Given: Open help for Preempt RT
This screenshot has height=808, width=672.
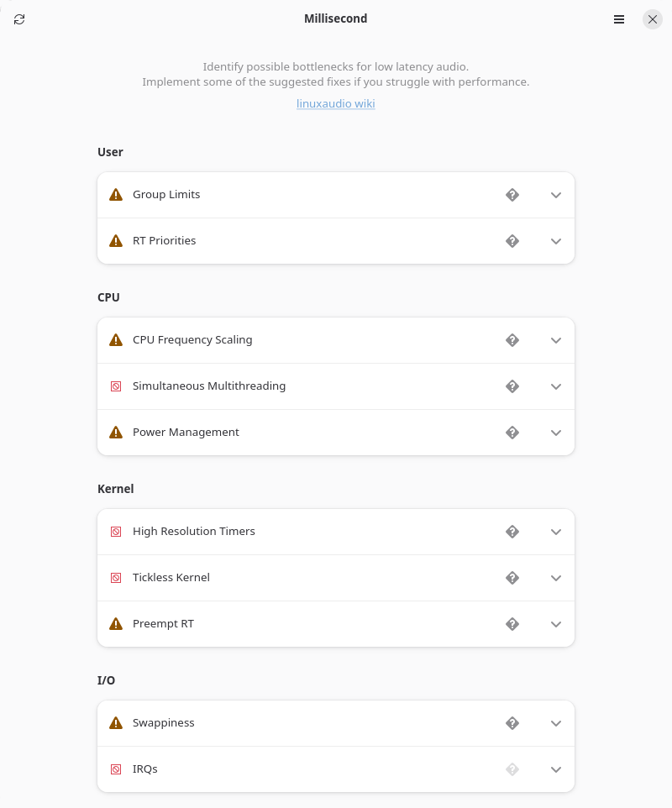Looking at the screenshot, I should pyautogui.click(x=512, y=624).
